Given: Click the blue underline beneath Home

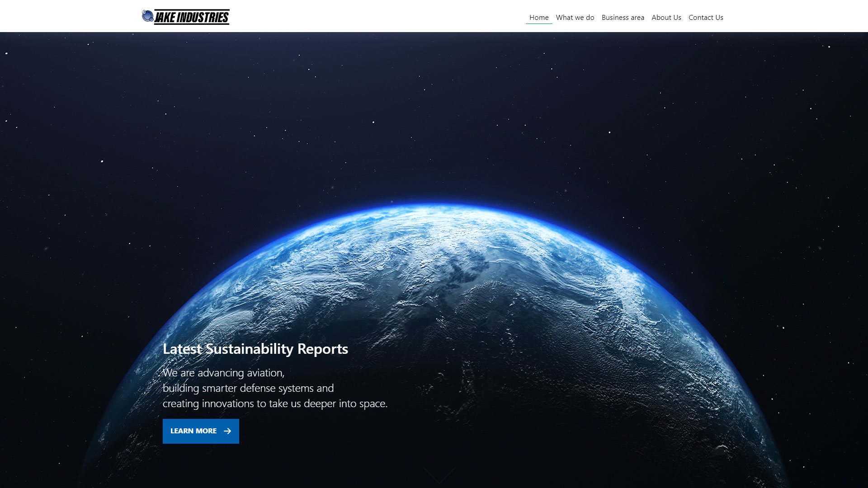Looking at the screenshot, I should point(539,23).
